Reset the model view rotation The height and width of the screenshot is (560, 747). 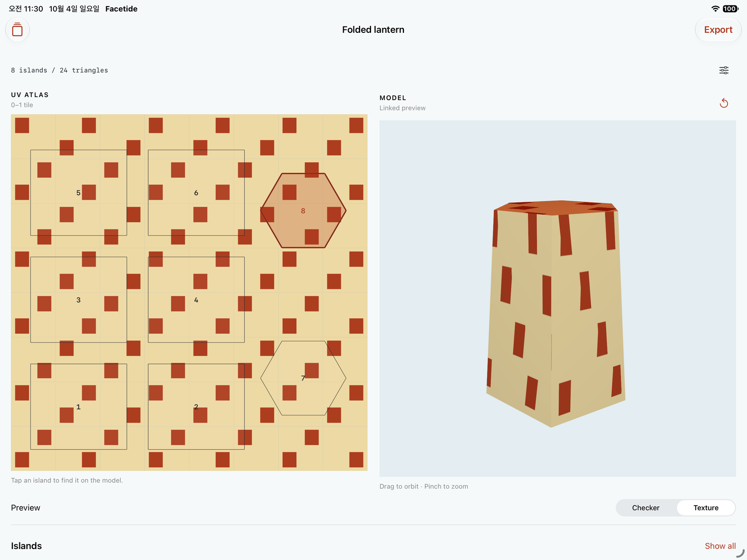724,103
